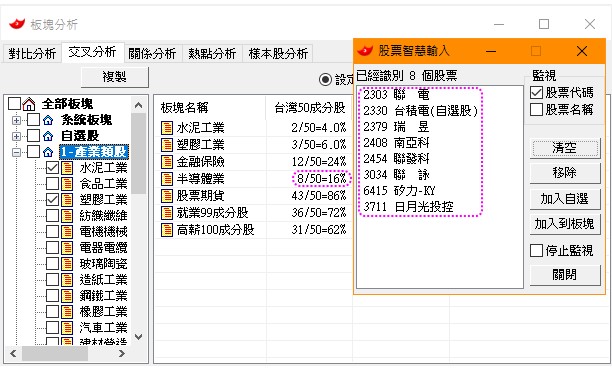Image resolution: width=612 pixels, height=369 pixels.
Task: Open the 對比分析 tab
Action: [x=32, y=53]
